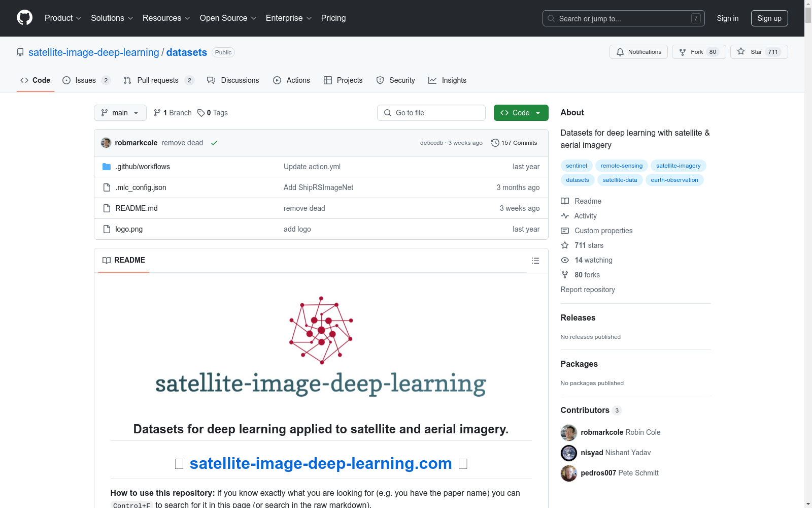812x508 pixels.
Task: Click the eye icon beside 14 watching
Action: (x=565, y=260)
